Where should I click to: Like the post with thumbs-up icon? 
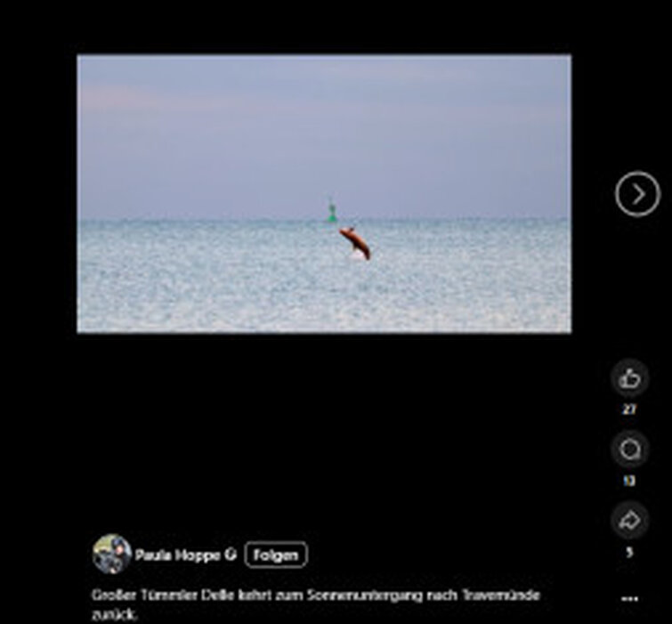629,379
